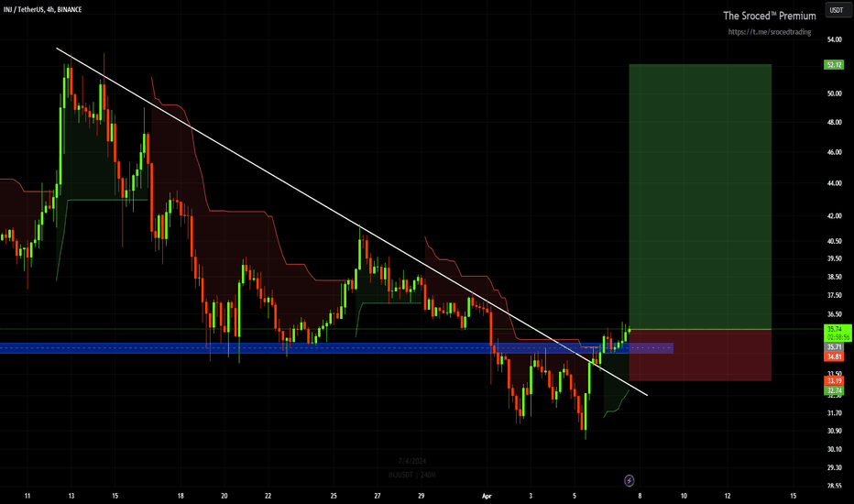This screenshot has width=854, height=504.
Task: Click the 13 date on time axis
Action: point(71,496)
